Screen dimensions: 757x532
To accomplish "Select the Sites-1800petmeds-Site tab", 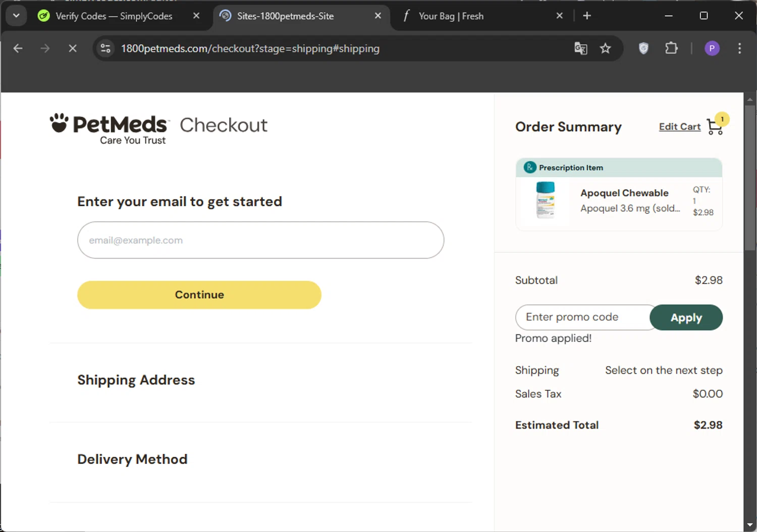I will coord(286,16).
